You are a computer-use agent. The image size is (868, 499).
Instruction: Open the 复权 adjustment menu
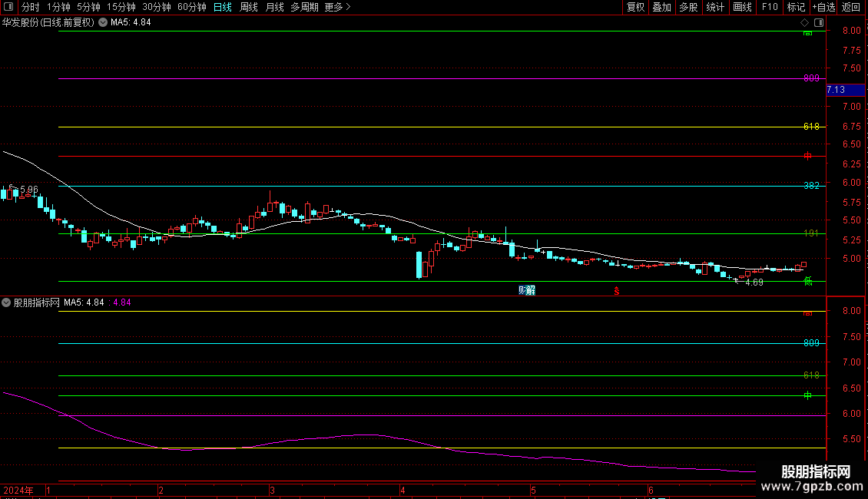pyautogui.click(x=635, y=7)
